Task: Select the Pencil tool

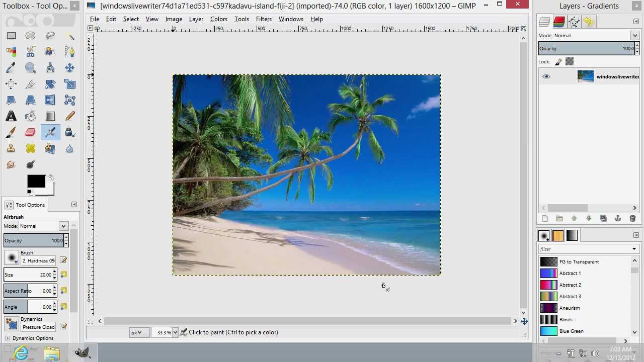Action: click(69, 116)
